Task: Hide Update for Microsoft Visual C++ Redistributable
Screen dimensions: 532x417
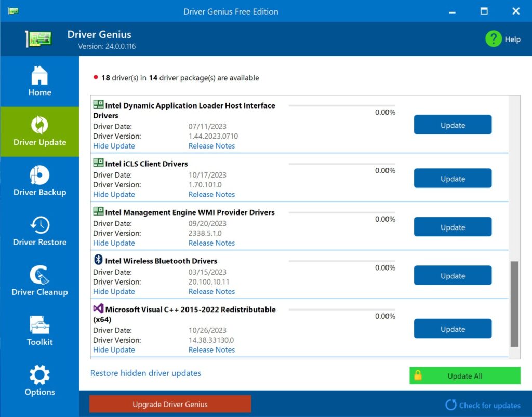Action: [x=114, y=349]
